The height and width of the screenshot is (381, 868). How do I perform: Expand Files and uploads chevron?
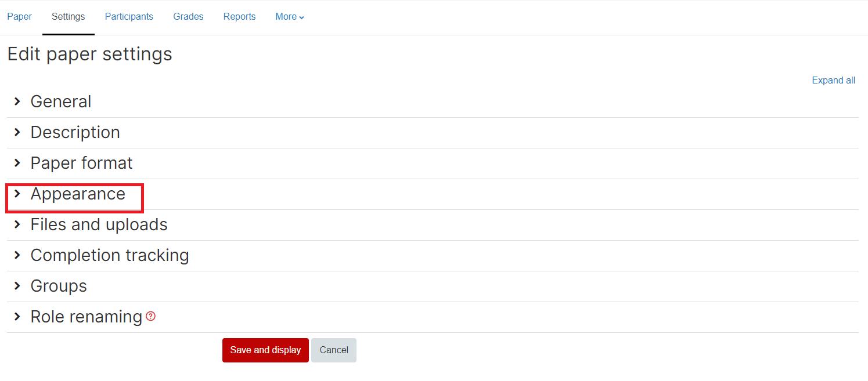pos(17,224)
